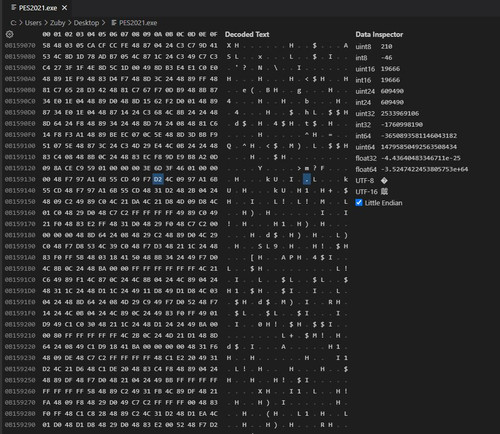Select highlighted decoded dot in row 08159130
This screenshot has height=434, width=500.
point(307,179)
